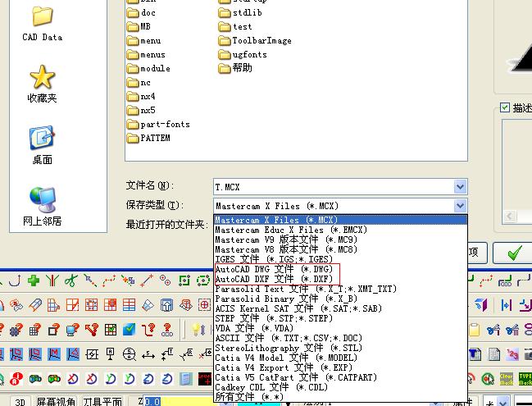This screenshot has width=532, height=406.
Task: Choose Mastercam V9 版本文件 (*.MC9)
Action: tap(340, 239)
